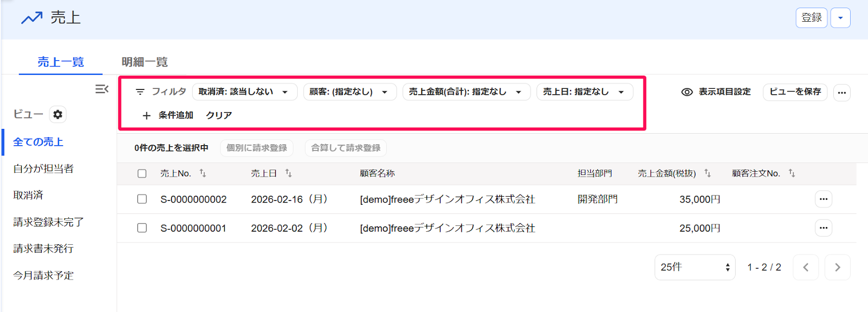Open the dropdown arrow next to 登録
Image resolution: width=868 pixels, height=312 pixels.
840,18
